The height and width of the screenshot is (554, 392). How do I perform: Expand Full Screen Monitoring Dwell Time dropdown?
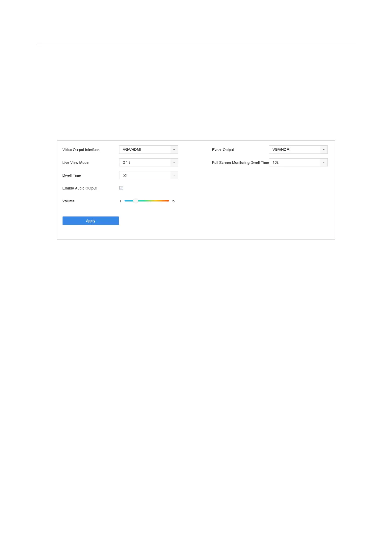298,163
